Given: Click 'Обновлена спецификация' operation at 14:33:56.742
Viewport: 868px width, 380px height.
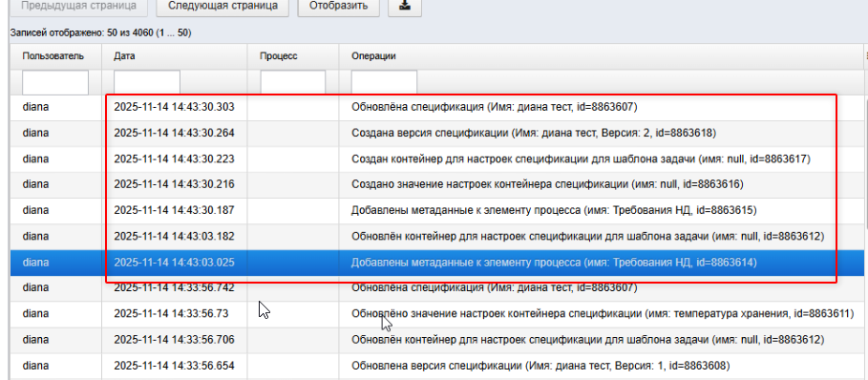Looking at the screenshot, I should (x=495, y=287).
